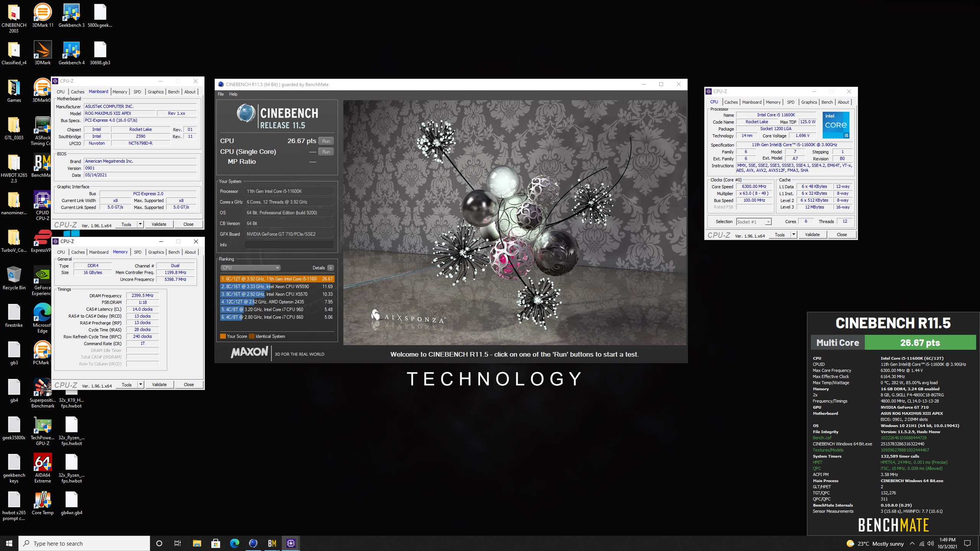
Task: Open the Recycle Bin
Action: tap(14, 278)
